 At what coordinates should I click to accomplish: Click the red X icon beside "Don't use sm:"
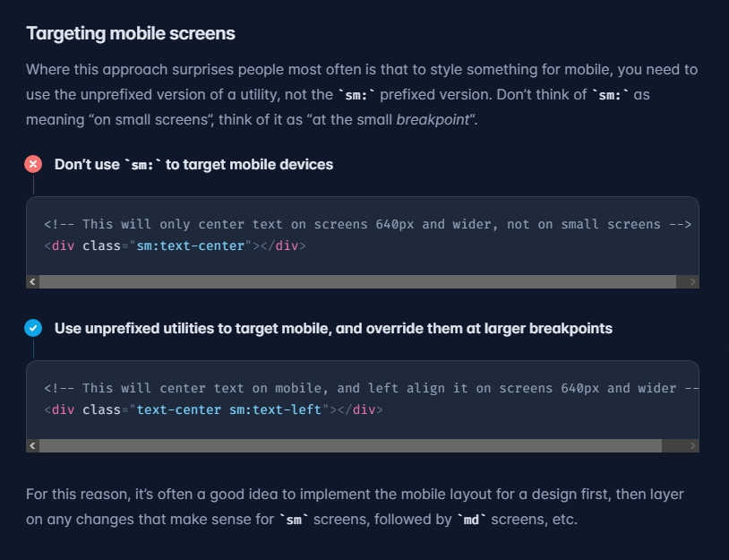33,164
